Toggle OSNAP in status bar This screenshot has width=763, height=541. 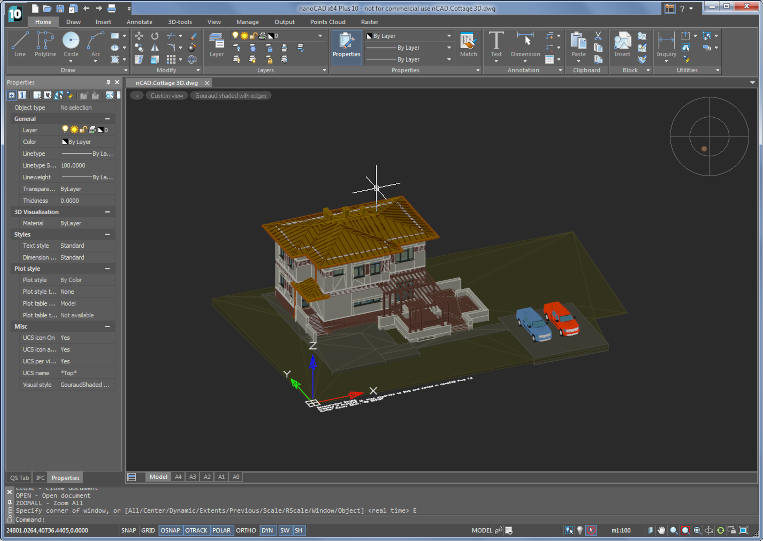click(x=170, y=530)
